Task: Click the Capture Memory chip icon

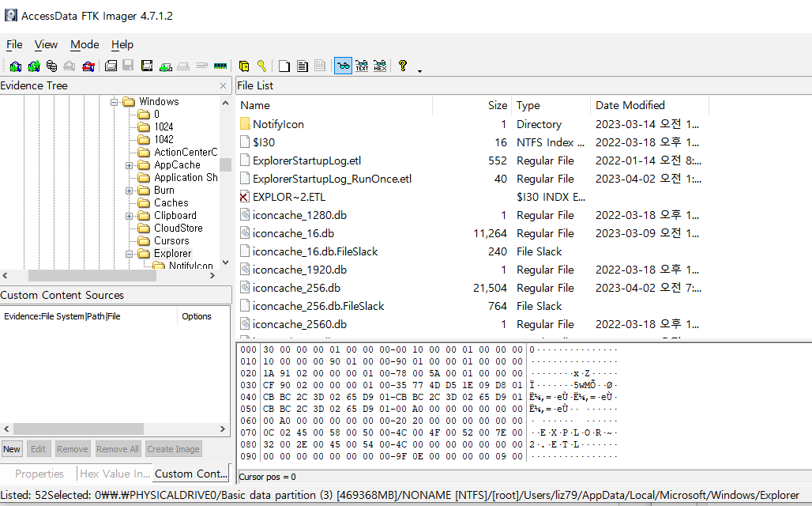Action: click(220, 66)
